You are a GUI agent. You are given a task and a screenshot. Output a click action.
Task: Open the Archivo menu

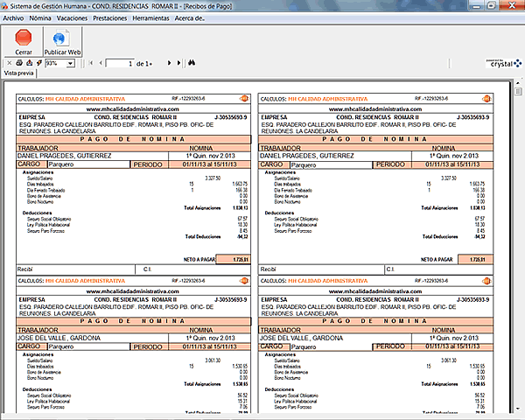[x=13, y=17]
